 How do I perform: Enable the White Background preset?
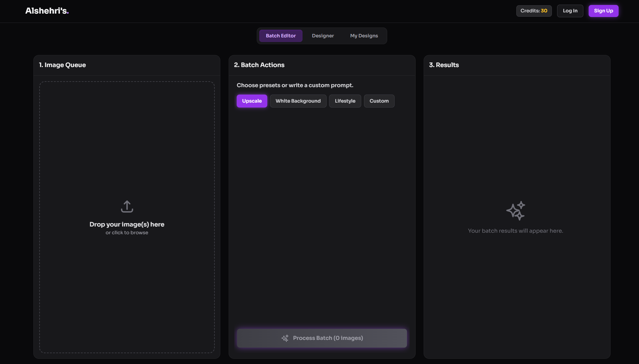click(298, 101)
